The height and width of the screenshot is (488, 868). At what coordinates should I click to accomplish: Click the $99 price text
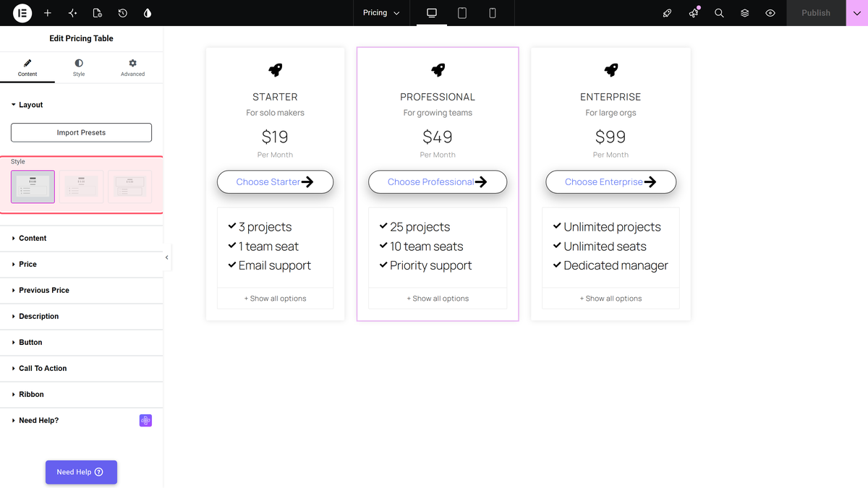point(610,137)
